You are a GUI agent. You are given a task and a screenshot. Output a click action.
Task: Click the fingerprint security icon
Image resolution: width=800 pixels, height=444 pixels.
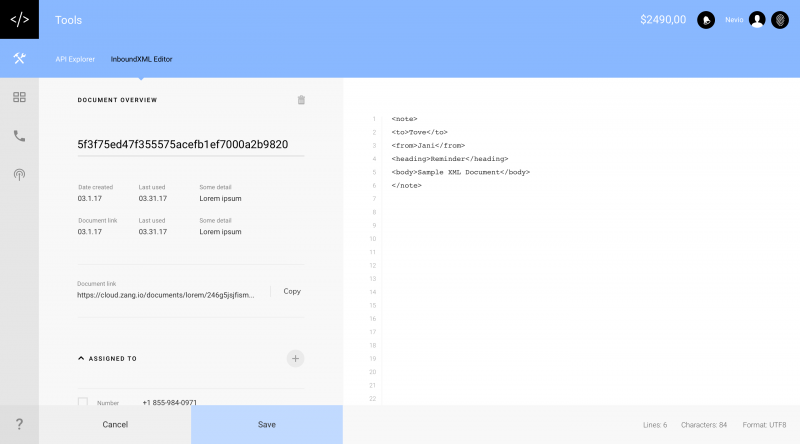pos(780,20)
